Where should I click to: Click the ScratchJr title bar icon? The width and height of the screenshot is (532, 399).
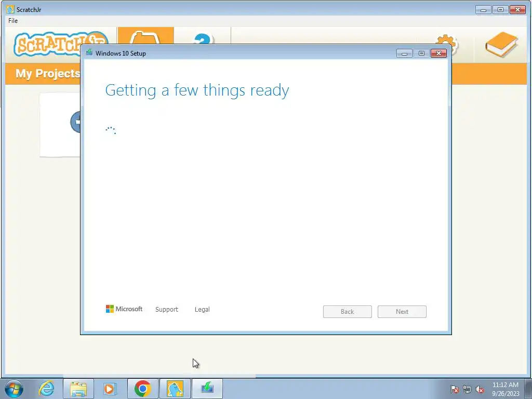click(x=10, y=9)
